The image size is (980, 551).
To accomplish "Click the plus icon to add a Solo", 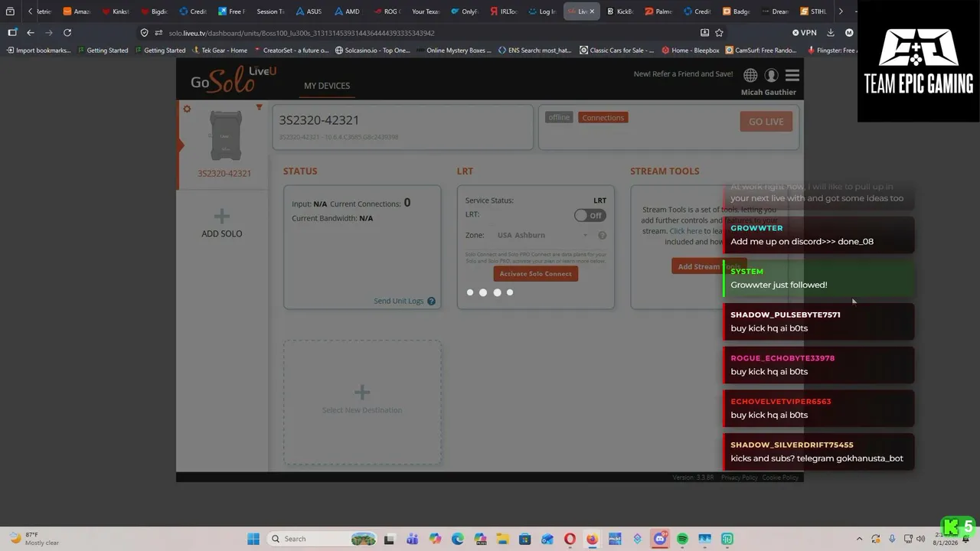I will tap(221, 216).
